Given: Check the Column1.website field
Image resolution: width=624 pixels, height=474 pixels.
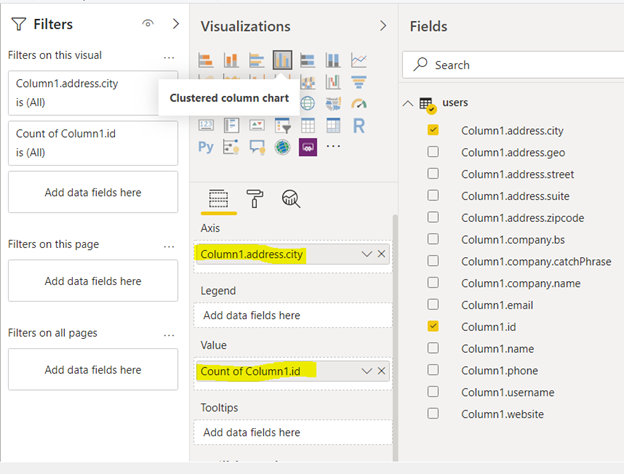Looking at the screenshot, I should pos(433,414).
